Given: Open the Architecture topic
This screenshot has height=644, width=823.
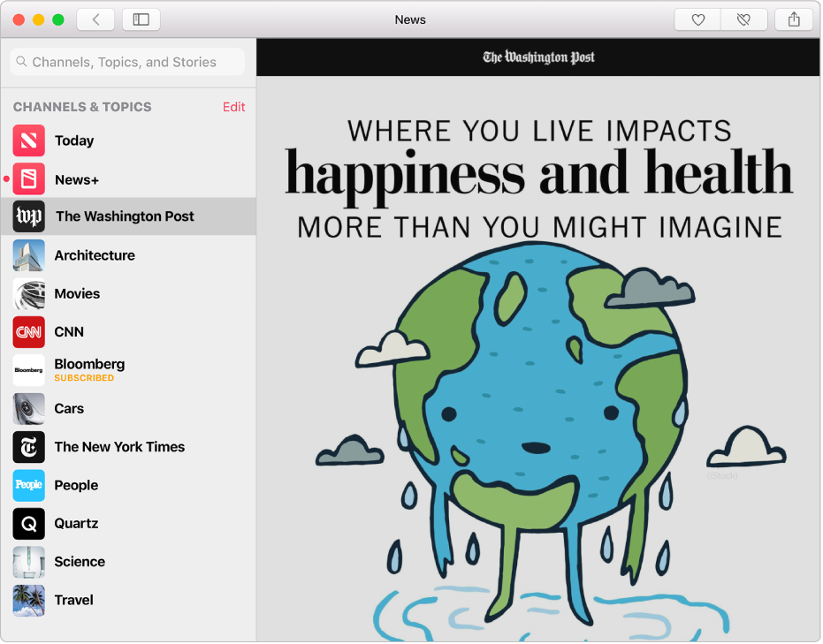Looking at the screenshot, I should tap(94, 255).
